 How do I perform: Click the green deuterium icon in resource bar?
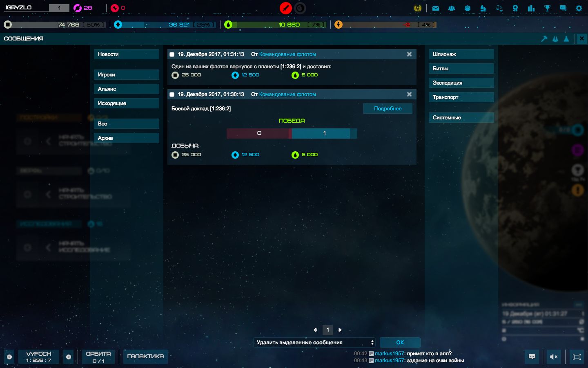pyautogui.click(x=228, y=25)
